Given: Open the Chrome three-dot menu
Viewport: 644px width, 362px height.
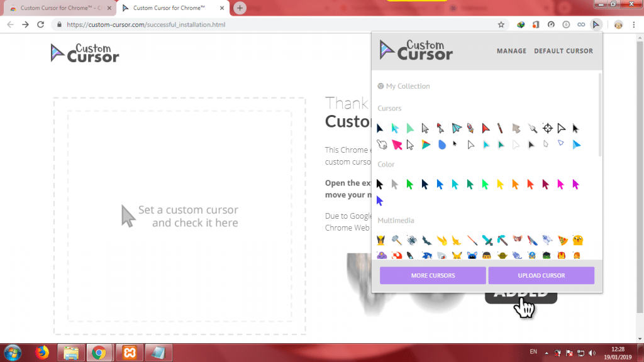Looking at the screenshot, I should [x=634, y=25].
